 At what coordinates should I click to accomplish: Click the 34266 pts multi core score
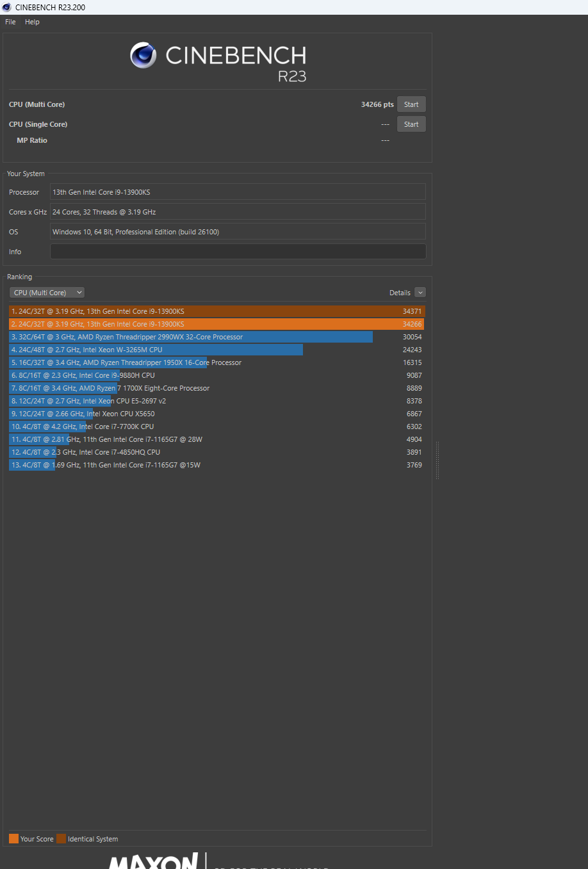377,104
